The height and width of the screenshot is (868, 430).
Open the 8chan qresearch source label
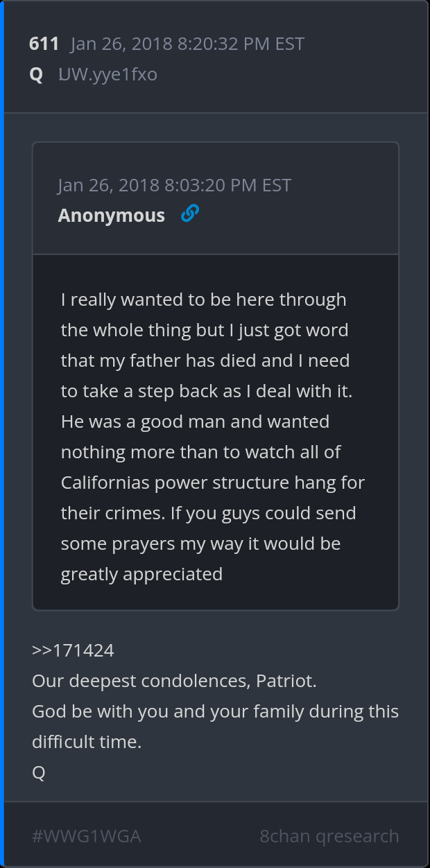click(x=329, y=836)
